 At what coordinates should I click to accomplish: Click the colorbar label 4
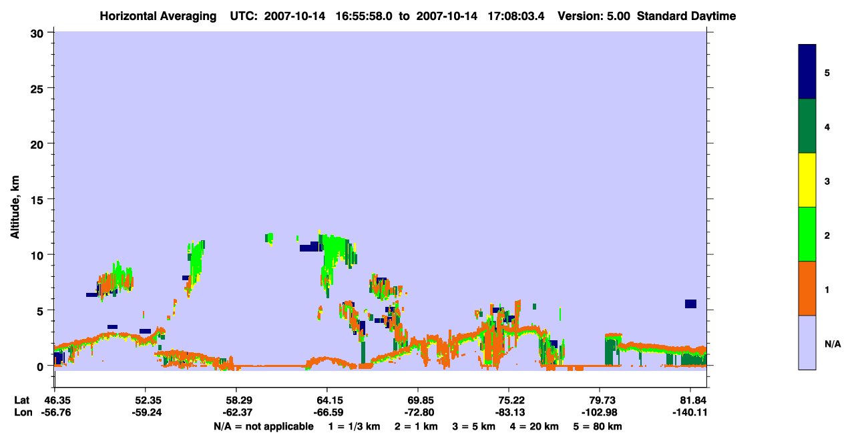click(827, 126)
